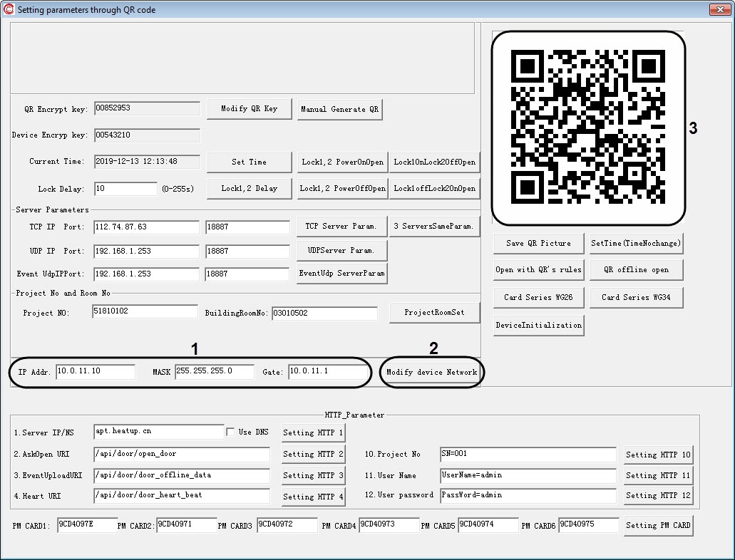Click Setting HTTP 1 button
The image size is (735, 560).
point(313,432)
